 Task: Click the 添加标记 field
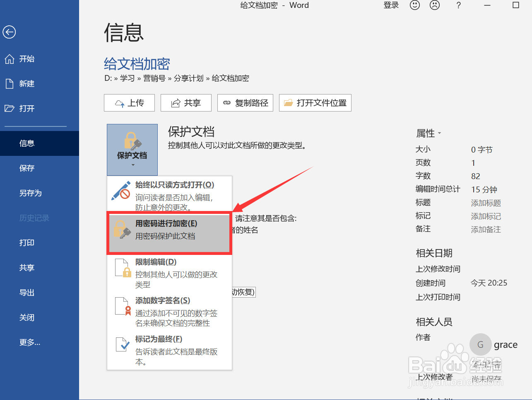[x=486, y=216]
